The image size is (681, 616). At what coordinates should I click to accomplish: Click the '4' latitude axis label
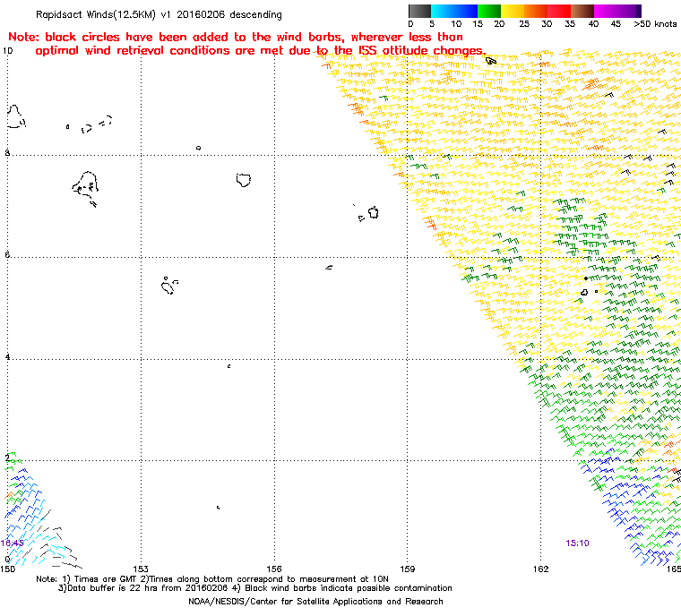click(7, 357)
